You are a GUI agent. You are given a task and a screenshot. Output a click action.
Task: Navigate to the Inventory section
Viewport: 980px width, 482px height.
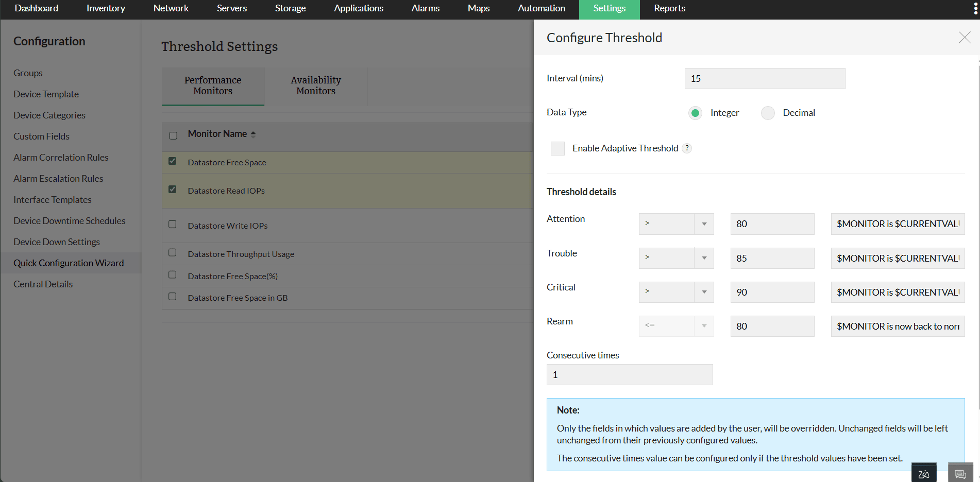[x=105, y=8]
